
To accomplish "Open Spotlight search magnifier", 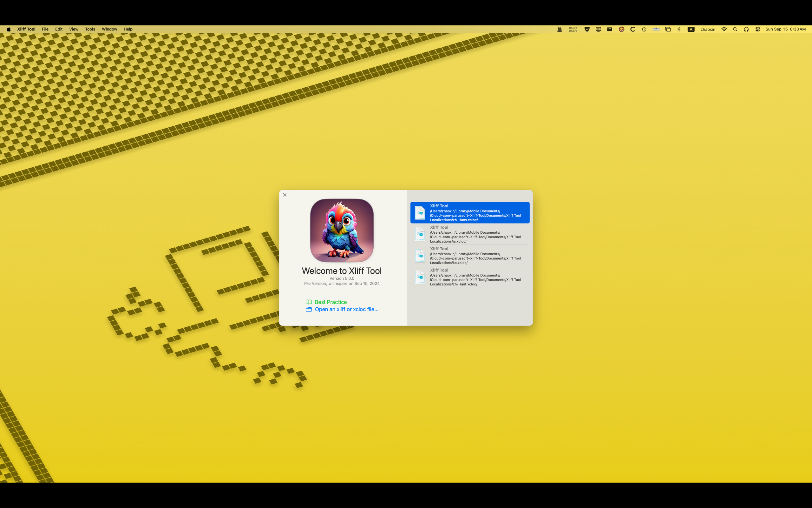I will click(735, 29).
